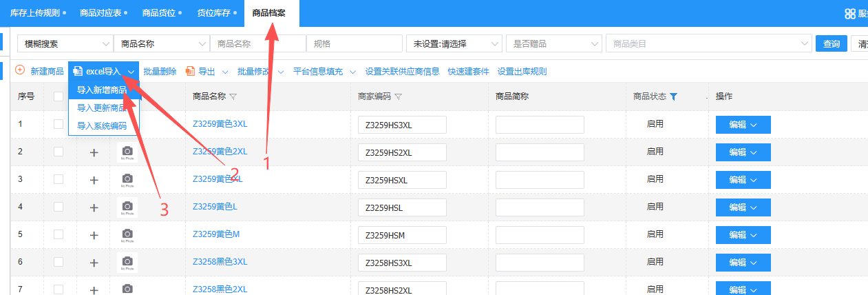Click the No Photo camera thumbnail in row 3
Viewport: 868px width, 295px height.
(127, 180)
